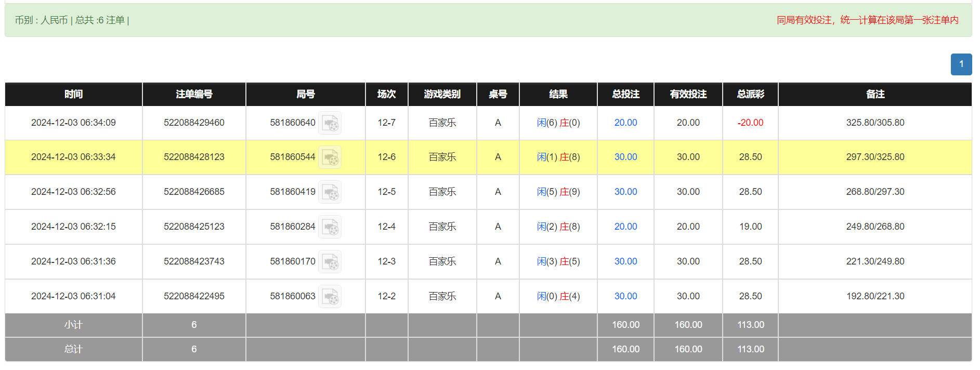This screenshot has height=370, width=980.
Task: Click total bet 20.00 at 06:34:09
Action: click(625, 123)
